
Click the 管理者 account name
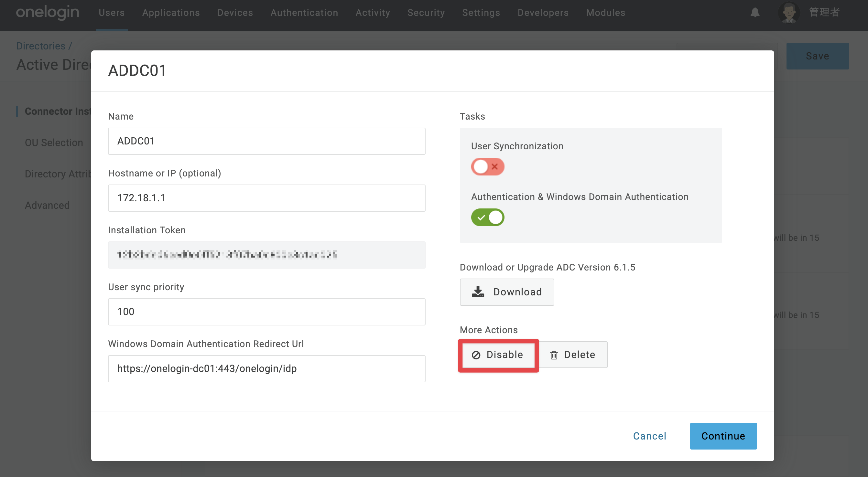[824, 13]
